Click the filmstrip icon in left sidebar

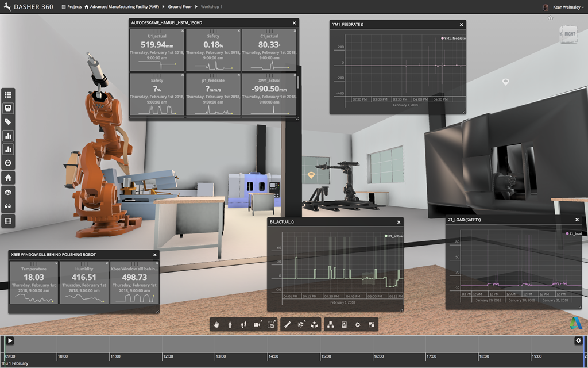pyautogui.click(x=8, y=221)
